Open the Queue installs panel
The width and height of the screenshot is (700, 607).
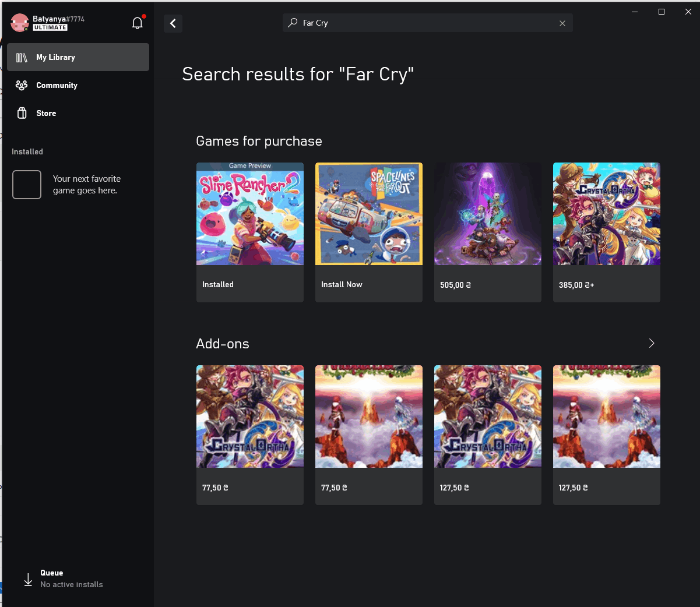click(78, 579)
